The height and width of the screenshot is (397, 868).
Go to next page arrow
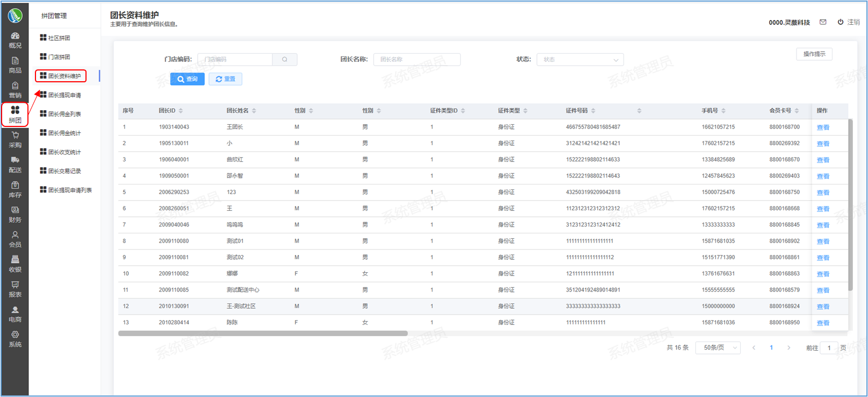(x=788, y=348)
